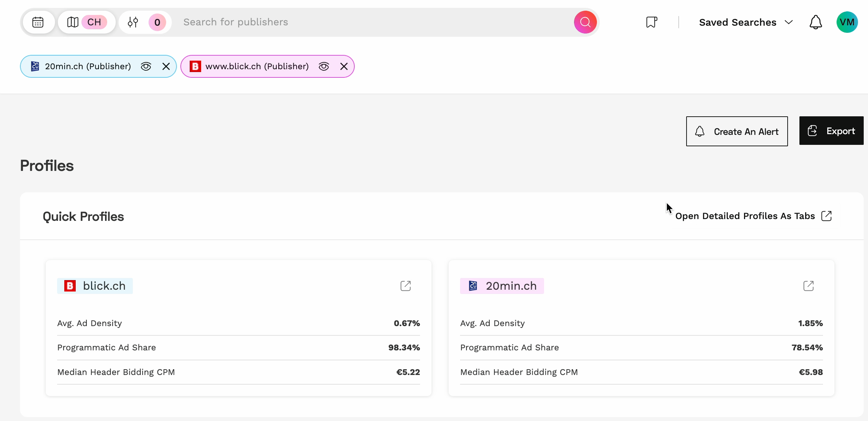Click the filter count badge showing 0
The width and height of the screenshot is (868, 421).
[x=157, y=22]
